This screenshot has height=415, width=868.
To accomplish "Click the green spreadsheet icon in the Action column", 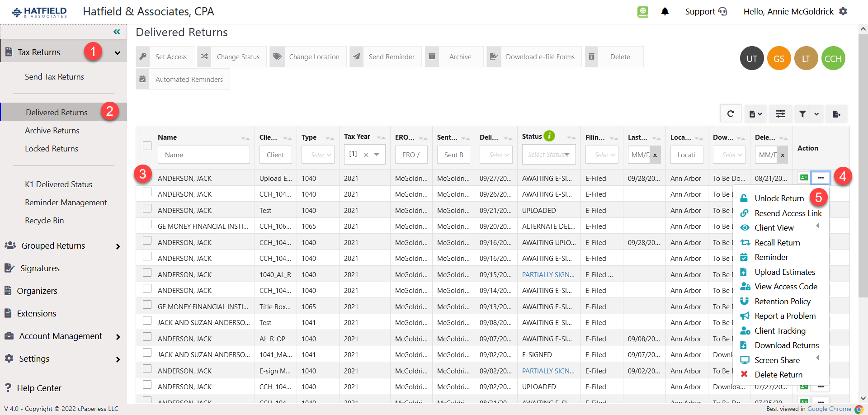I will point(804,178).
